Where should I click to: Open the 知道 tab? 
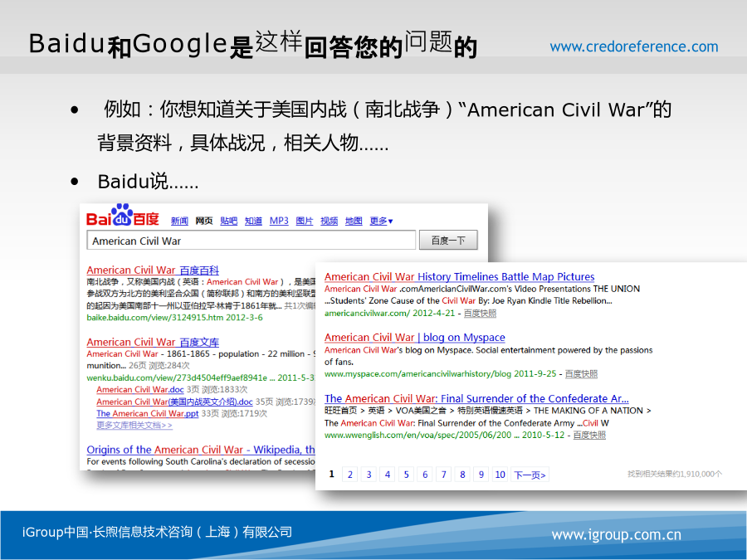(253, 221)
